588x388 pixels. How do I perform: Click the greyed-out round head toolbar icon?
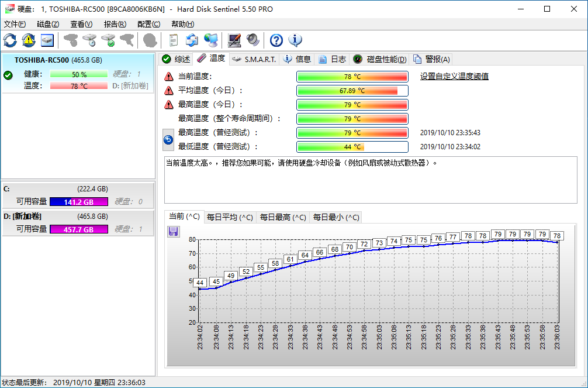pyautogui.click(x=150, y=40)
